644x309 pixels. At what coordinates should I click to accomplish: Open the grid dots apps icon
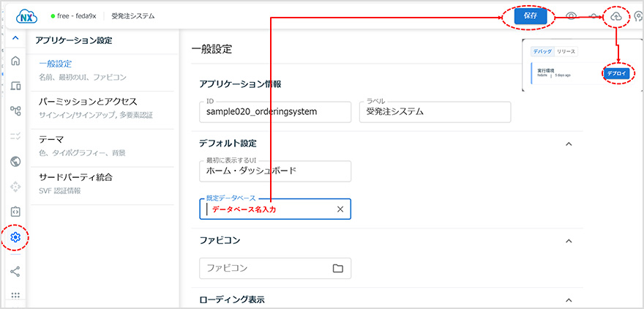coord(15,295)
